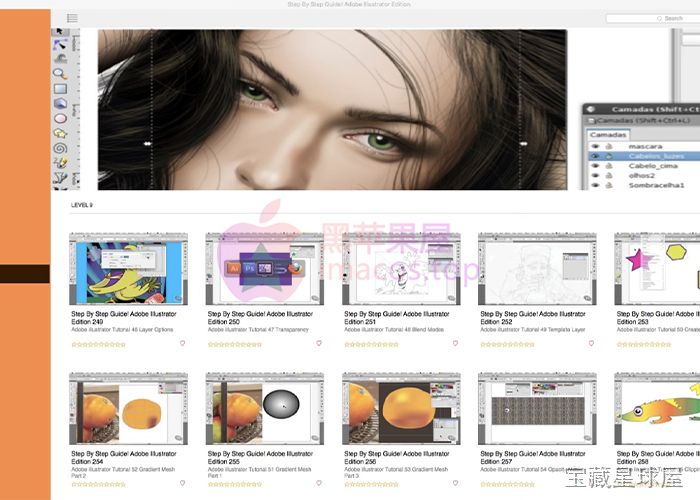Open the Edition 251 video thumbnail

(x=401, y=269)
